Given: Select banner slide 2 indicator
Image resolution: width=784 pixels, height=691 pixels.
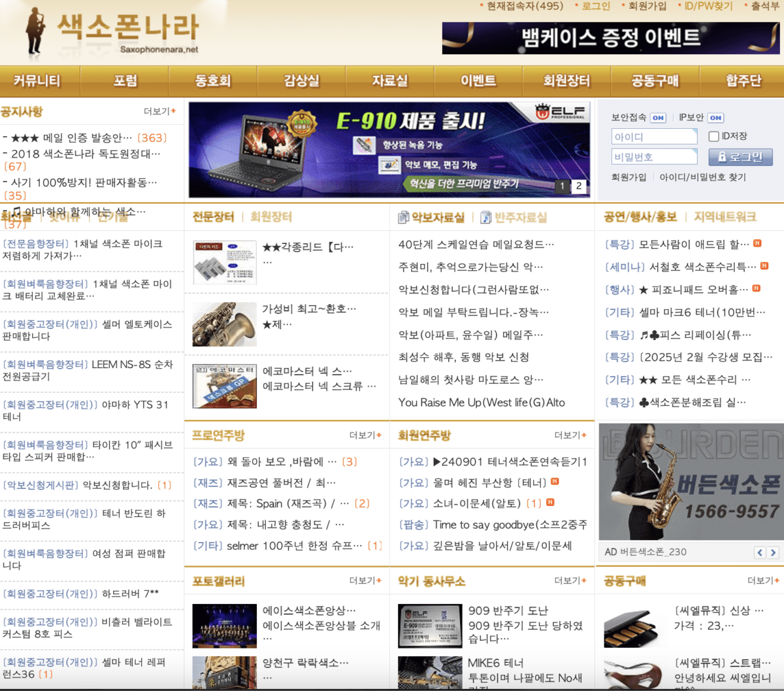Looking at the screenshot, I should point(578,186).
